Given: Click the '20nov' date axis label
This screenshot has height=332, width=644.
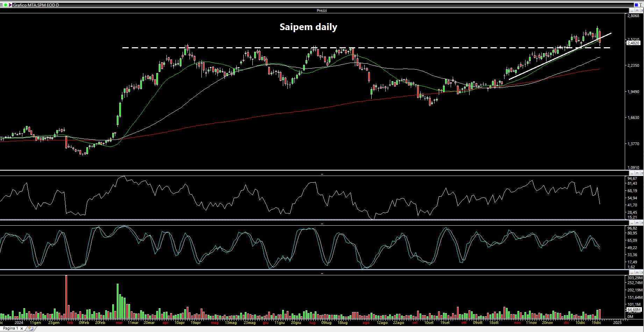Looking at the screenshot, I should (547, 323).
